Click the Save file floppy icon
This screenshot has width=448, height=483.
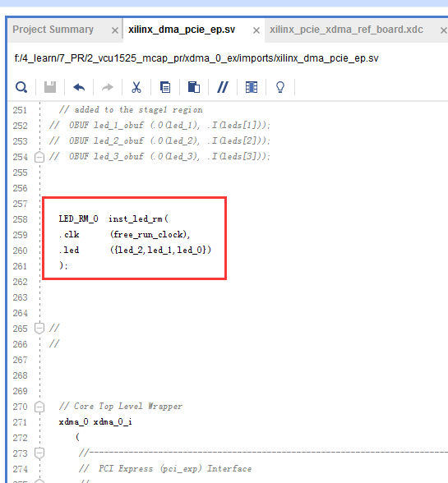50,87
